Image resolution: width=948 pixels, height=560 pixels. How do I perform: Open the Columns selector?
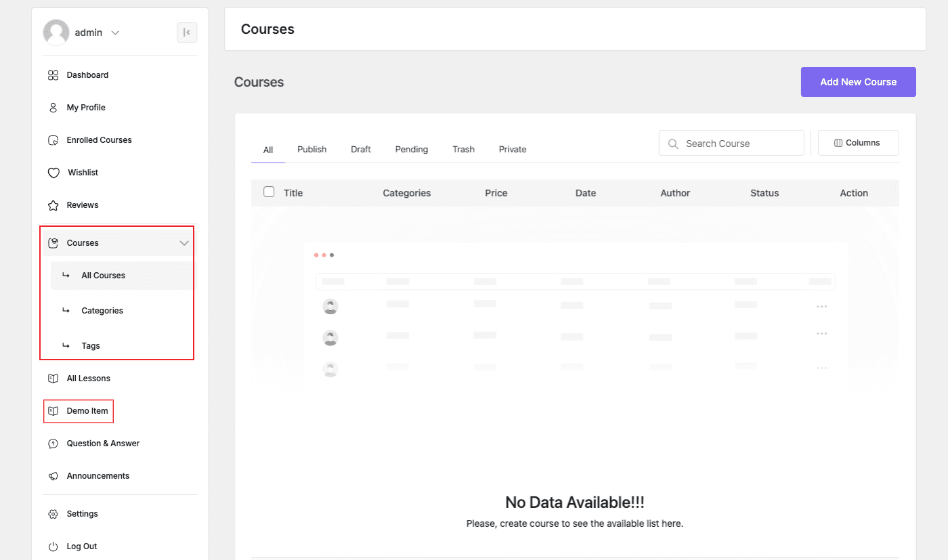click(x=858, y=142)
